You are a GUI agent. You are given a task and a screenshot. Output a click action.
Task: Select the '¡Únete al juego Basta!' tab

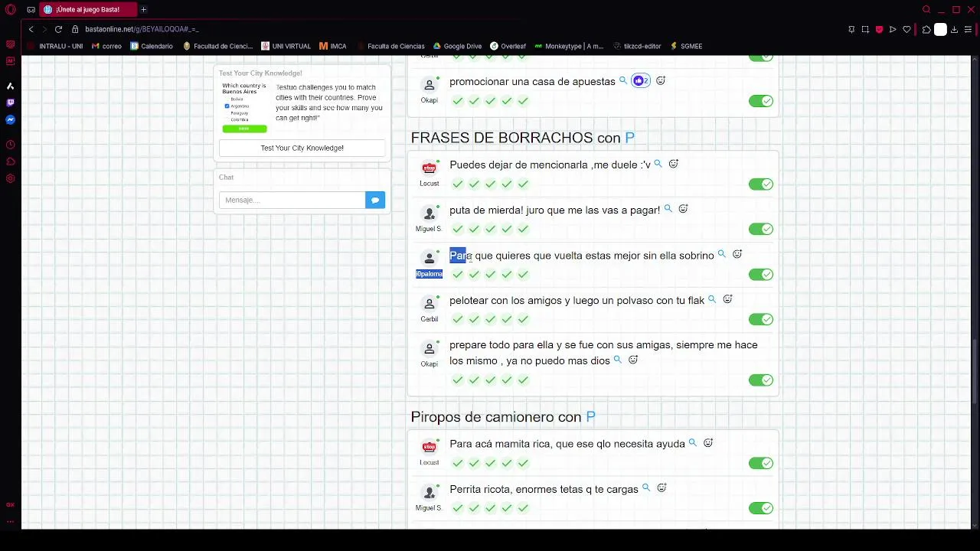pos(87,9)
